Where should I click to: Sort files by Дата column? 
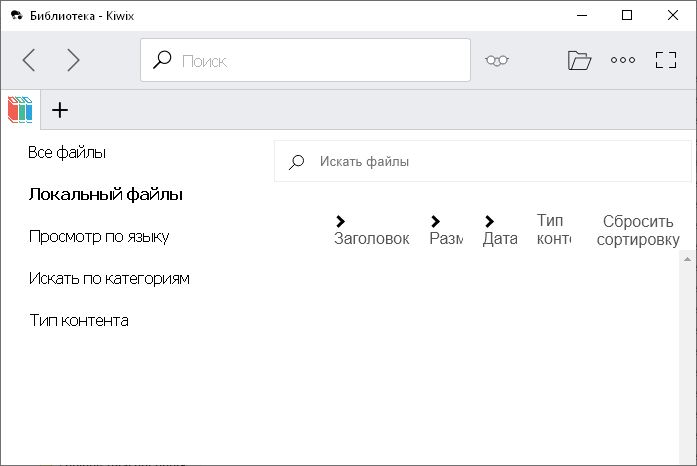[499, 239]
